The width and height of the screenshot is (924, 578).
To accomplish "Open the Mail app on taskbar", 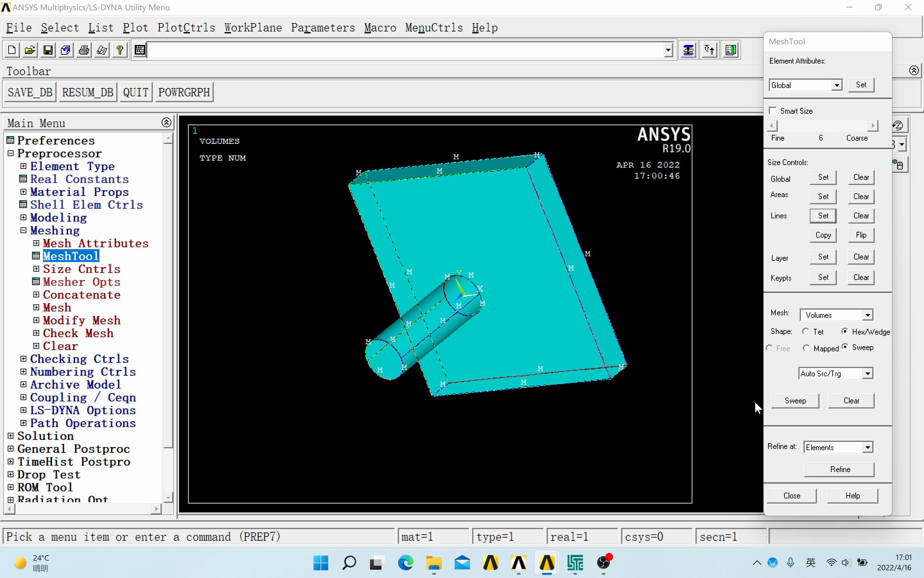I will (x=462, y=563).
